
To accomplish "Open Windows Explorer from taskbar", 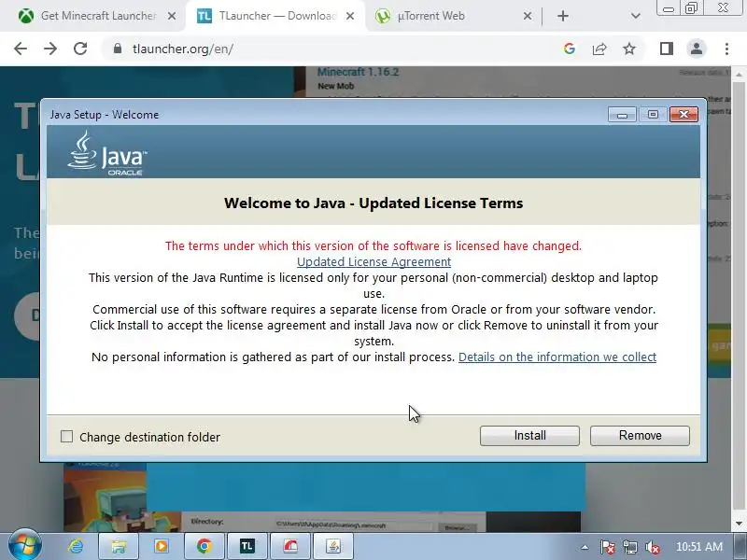I will point(119,546).
